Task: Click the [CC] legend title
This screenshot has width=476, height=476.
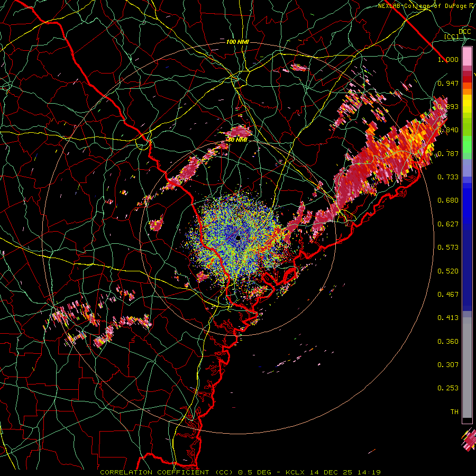Action: 452,36
